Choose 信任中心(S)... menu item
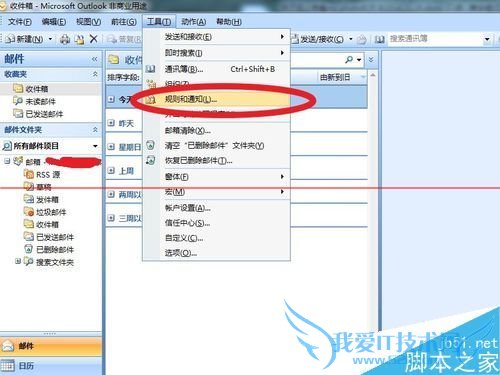This screenshot has height=375, width=500. click(x=217, y=223)
